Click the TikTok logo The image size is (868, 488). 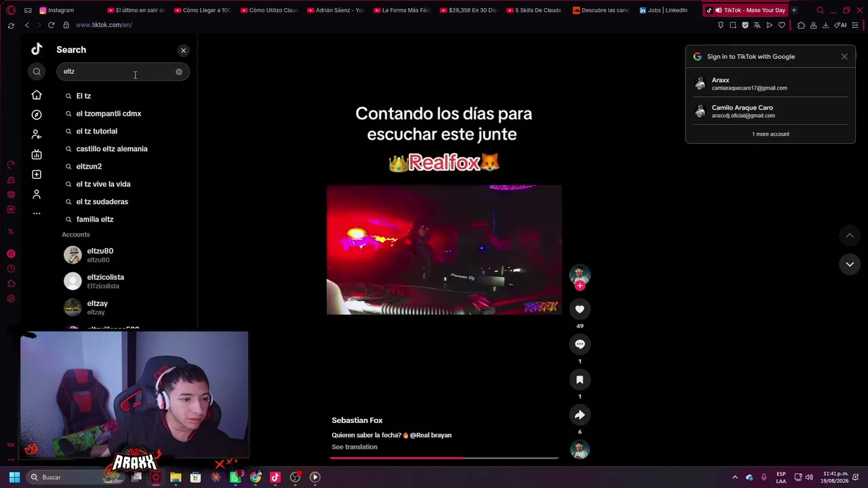click(x=37, y=49)
